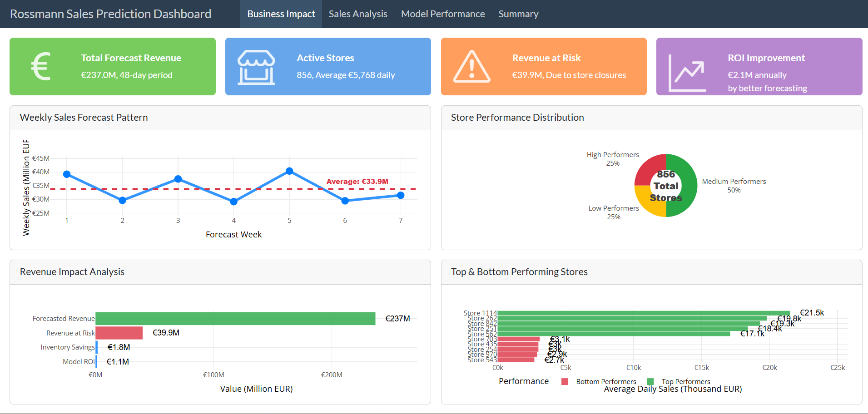Viewport: 868px width, 414px height.
Task: Click the week 5 data point
Action: tap(289, 171)
